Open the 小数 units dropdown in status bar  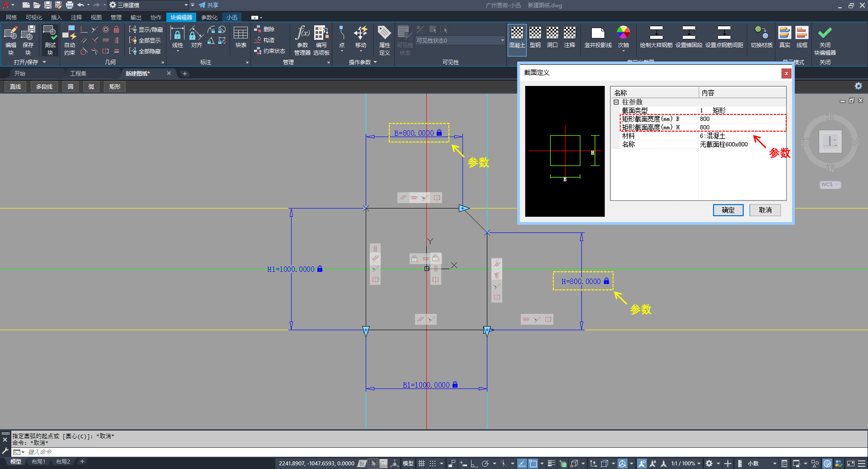(x=762, y=464)
